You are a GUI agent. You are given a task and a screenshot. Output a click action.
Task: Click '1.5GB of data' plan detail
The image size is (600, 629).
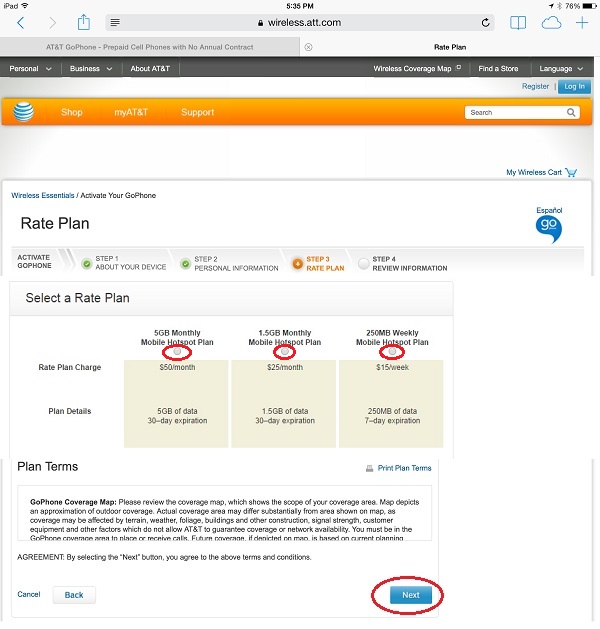285,411
